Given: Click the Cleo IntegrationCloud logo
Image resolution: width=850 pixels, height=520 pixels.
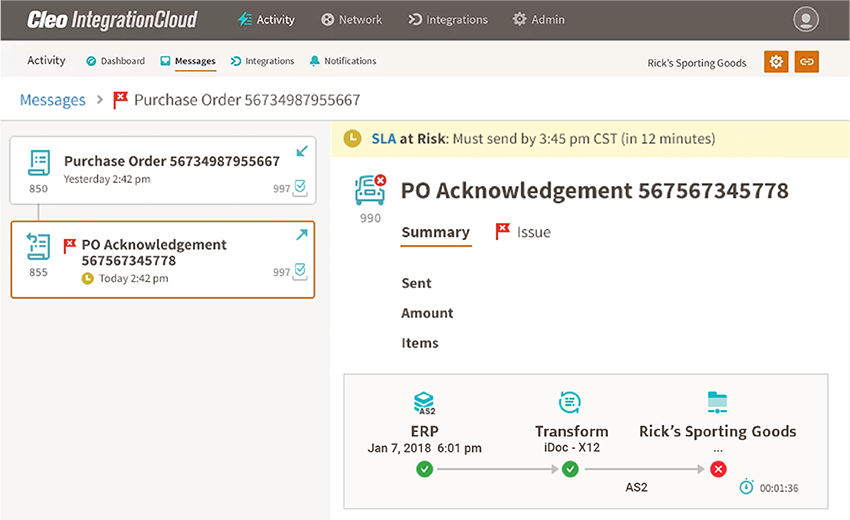Looking at the screenshot, I should pyautogui.click(x=112, y=20).
